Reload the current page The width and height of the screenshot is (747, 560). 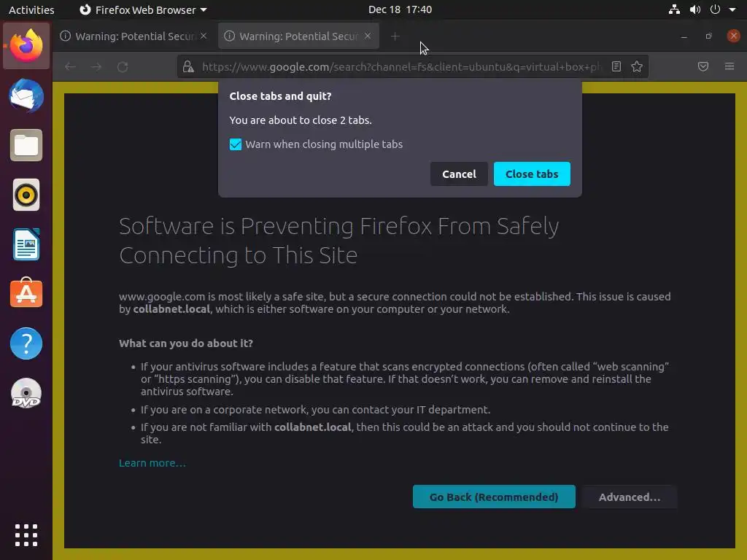(x=123, y=66)
